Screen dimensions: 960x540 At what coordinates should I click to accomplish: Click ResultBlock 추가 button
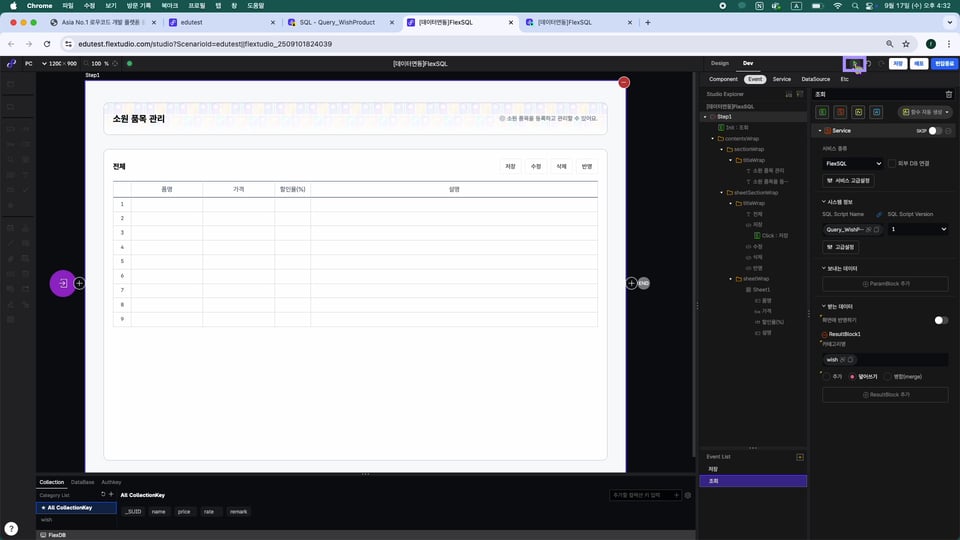885,395
